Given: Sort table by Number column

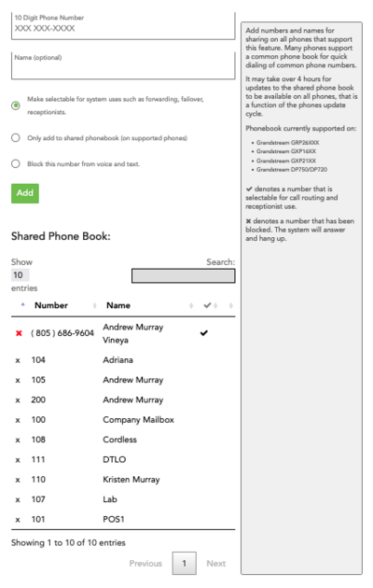Looking at the screenshot, I should [x=51, y=305].
